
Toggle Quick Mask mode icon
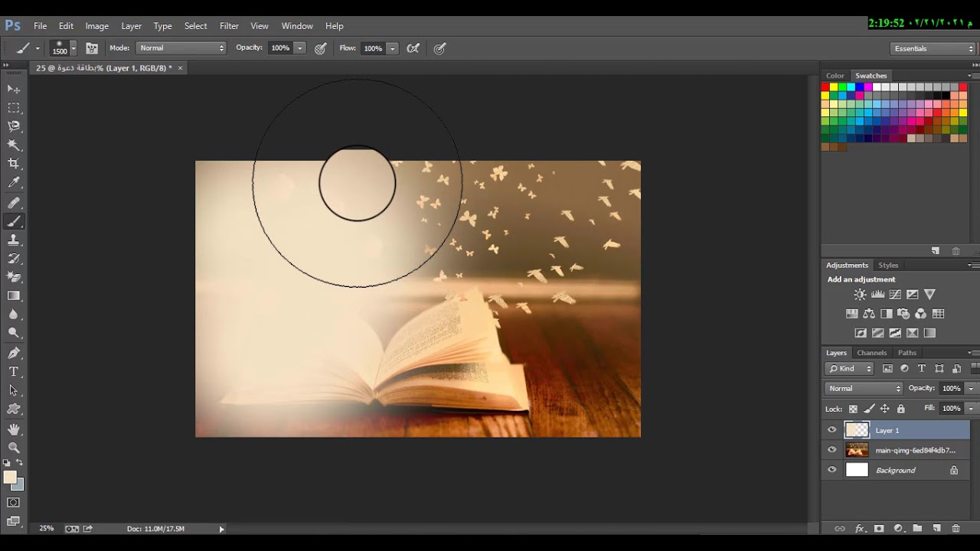[x=14, y=503]
